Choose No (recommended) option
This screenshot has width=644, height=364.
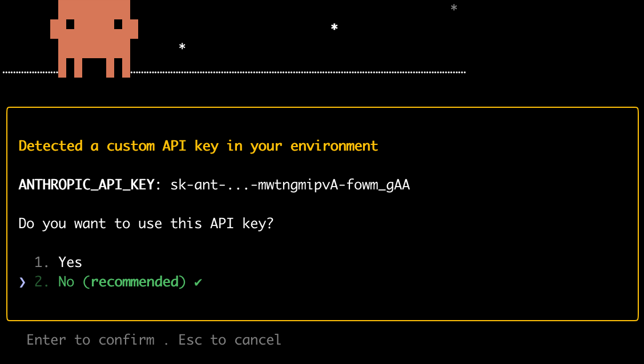coord(122,282)
